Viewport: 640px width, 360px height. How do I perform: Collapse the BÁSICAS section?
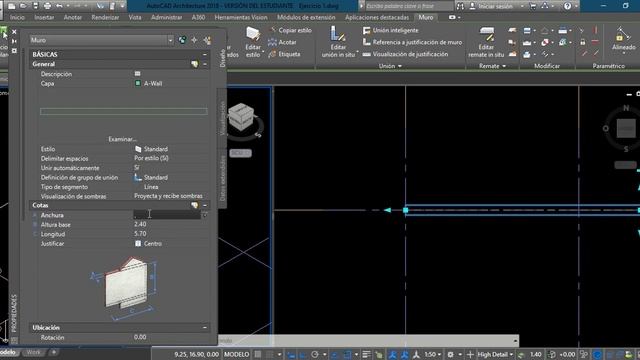[205, 54]
